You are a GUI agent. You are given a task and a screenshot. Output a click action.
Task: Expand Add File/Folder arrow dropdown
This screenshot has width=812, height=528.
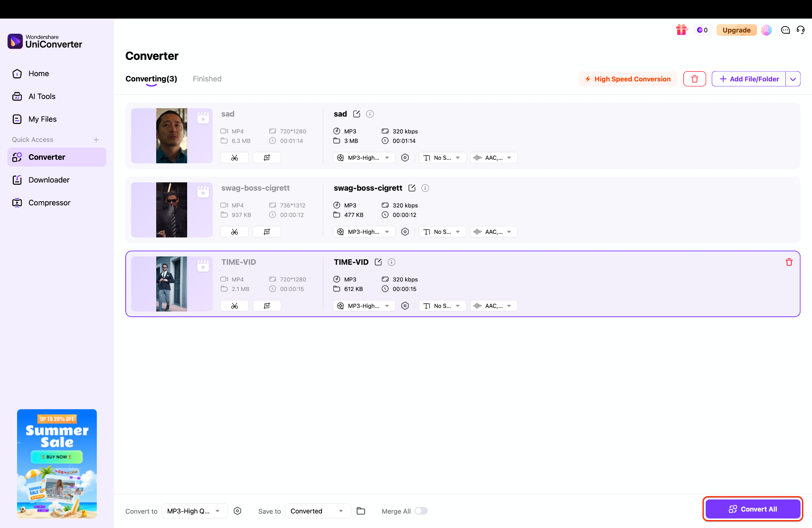pos(793,79)
